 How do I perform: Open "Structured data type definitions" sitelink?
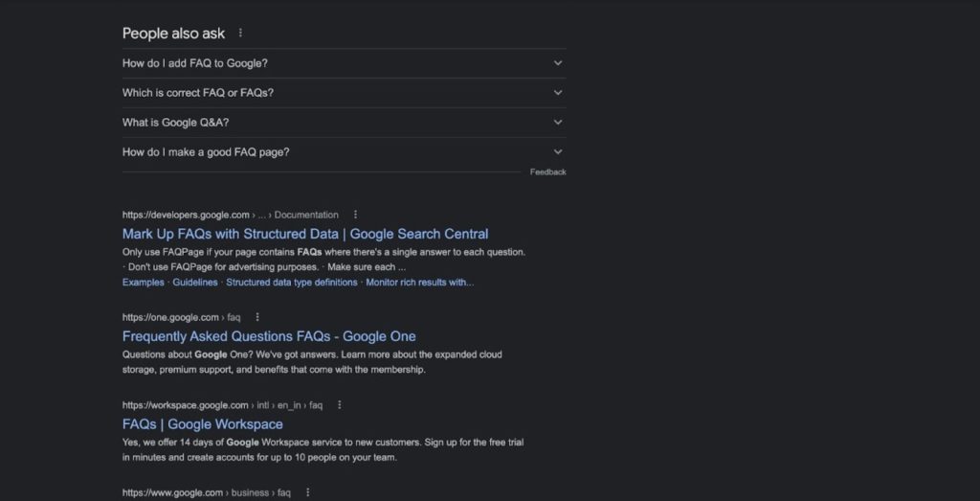(x=292, y=283)
